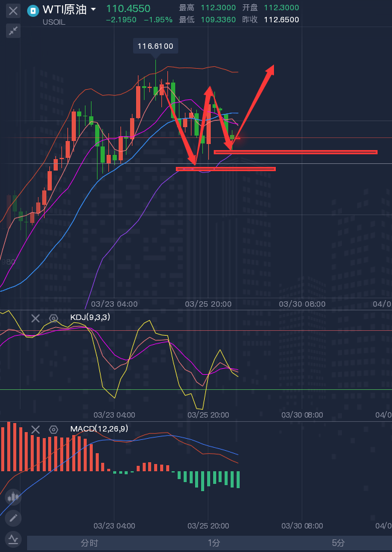Close the chart with top-left X icon
392x552 pixels.
[x=13, y=11]
